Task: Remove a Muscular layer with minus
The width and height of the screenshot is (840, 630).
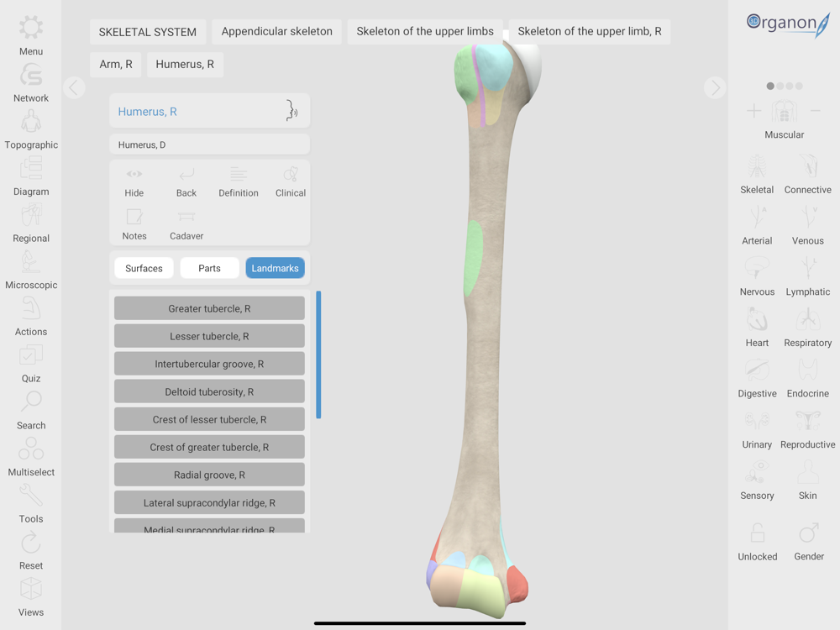Action: (x=816, y=111)
